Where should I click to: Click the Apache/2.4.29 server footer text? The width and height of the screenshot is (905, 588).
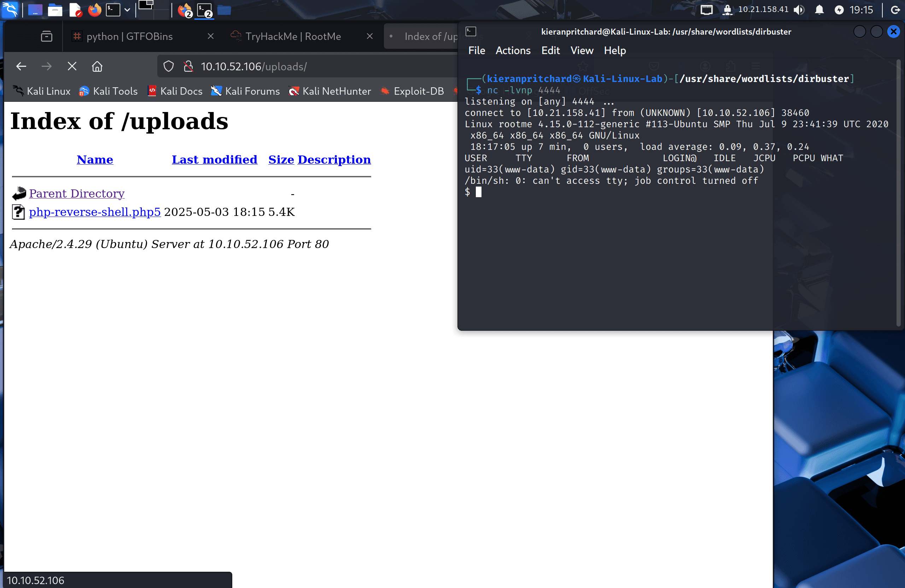point(169,244)
